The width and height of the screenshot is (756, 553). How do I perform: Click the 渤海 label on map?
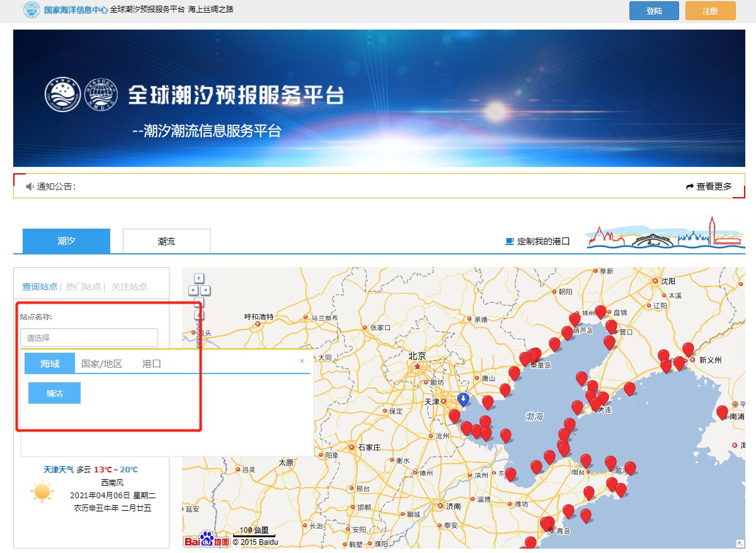[534, 416]
